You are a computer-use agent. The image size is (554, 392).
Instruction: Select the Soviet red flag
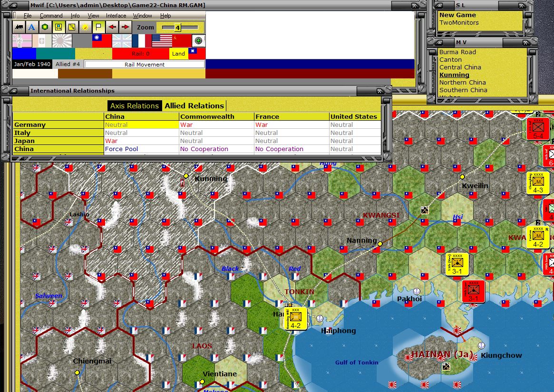tap(182, 41)
